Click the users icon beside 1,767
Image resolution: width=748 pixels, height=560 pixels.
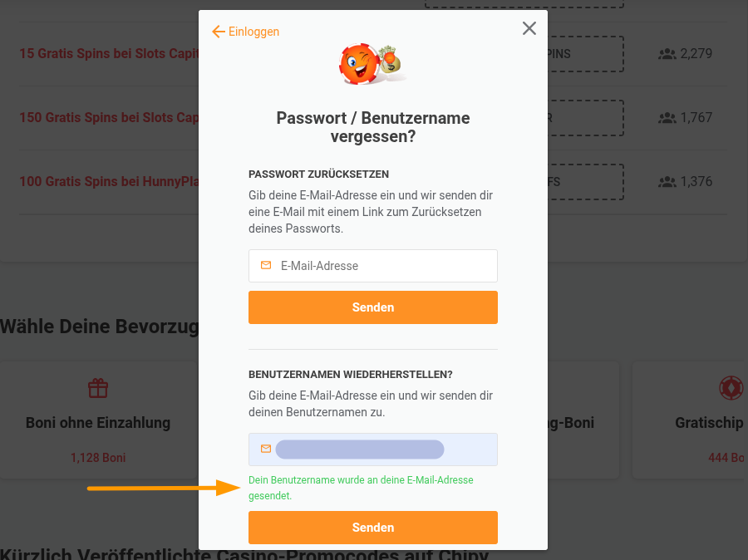pos(667,118)
